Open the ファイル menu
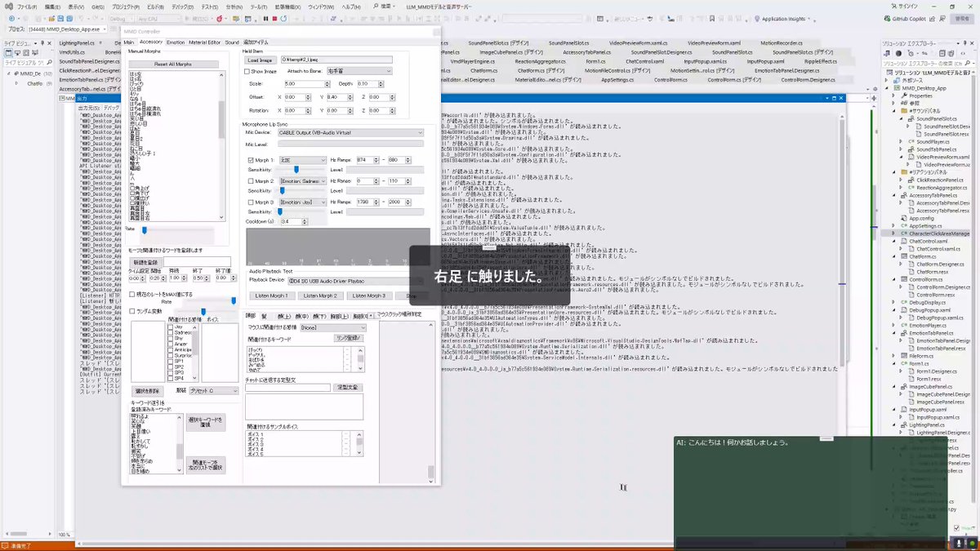This screenshot has width=980, height=551. click(27, 7)
